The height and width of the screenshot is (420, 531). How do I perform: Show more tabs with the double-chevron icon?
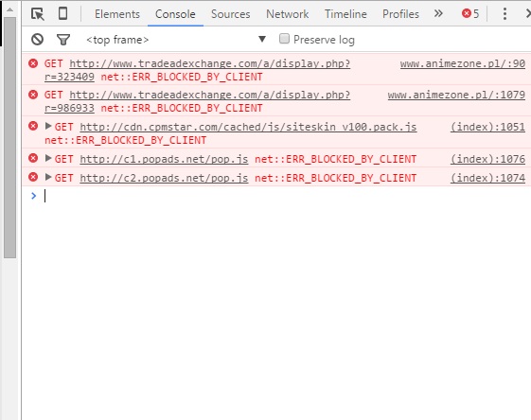[x=438, y=13]
